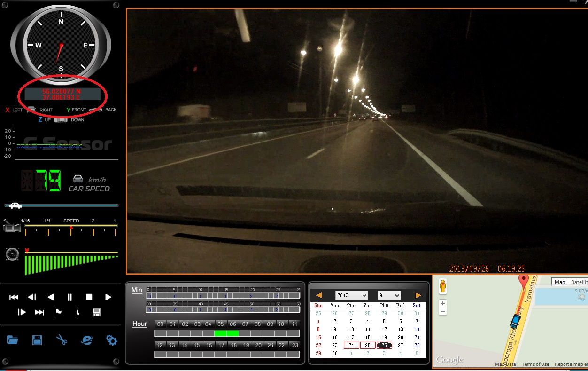Image resolution: width=588 pixels, height=371 pixels.
Task: Select September 24 in the calendar
Action: pyautogui.click(x=351, y=345)
